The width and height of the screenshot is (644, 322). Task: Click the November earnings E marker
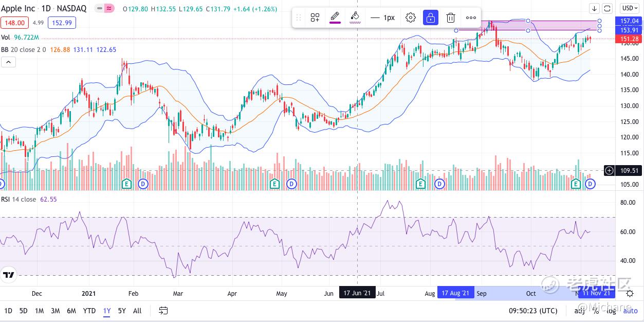pos(576,184)
